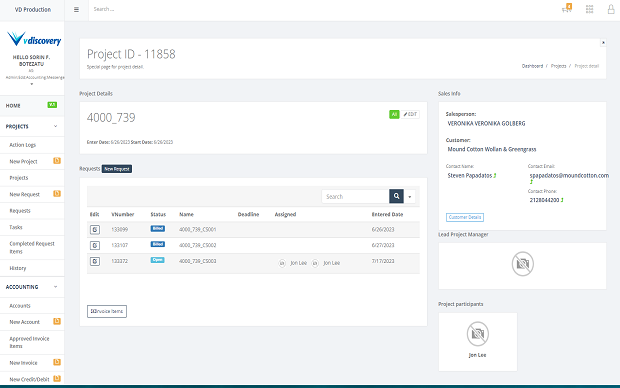Open Approved Invoice Items in sidebar

(x=29, y=342)
